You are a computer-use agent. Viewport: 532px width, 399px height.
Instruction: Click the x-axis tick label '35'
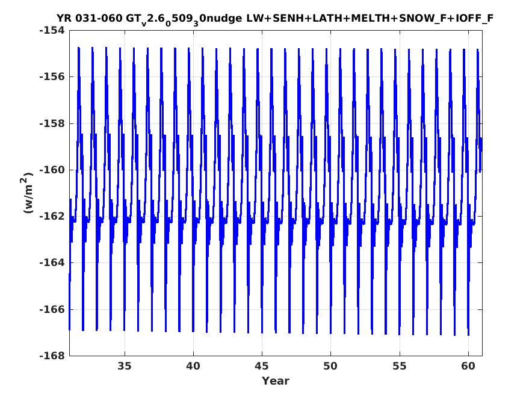coord(125,367)
